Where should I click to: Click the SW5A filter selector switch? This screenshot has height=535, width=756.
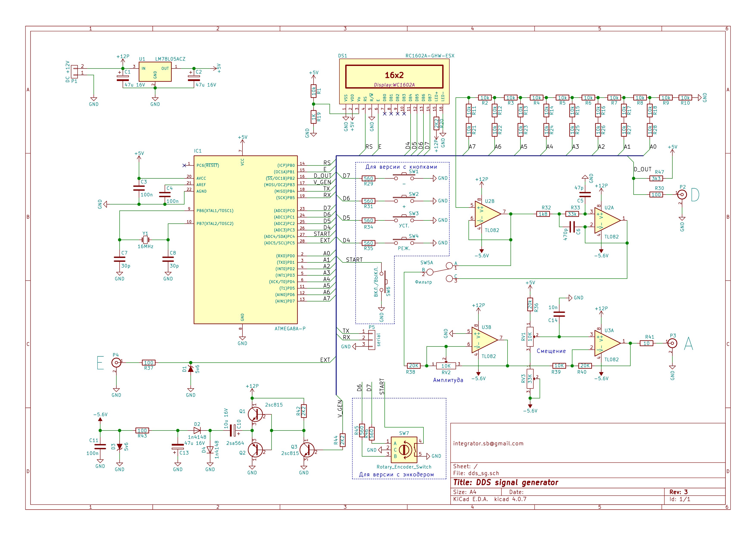click(439, 272)
